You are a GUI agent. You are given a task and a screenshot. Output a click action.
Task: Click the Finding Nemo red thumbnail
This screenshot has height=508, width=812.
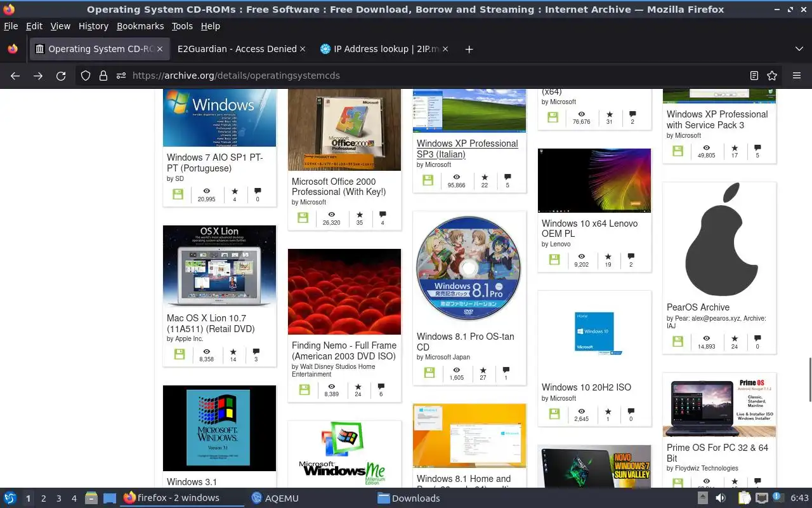344,291
